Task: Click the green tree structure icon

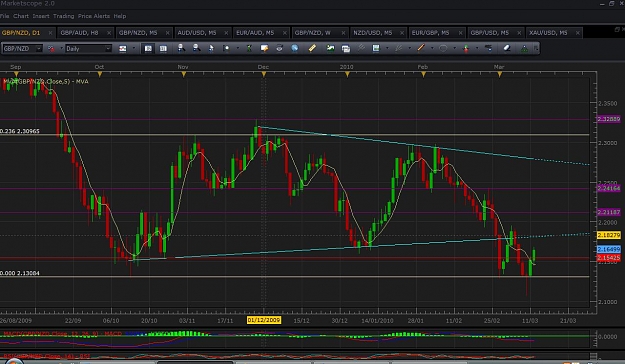Action: 524,49
